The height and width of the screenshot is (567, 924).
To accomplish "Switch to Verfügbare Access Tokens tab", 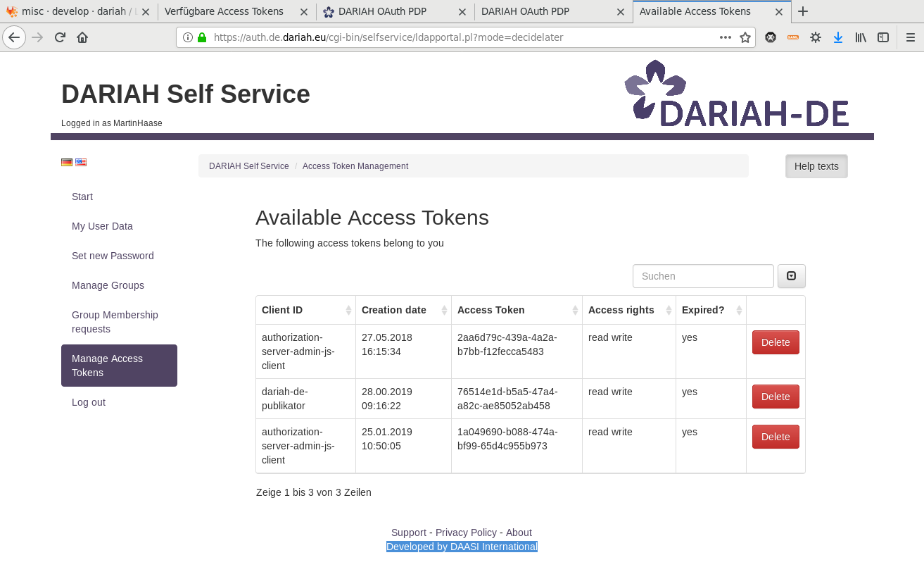I will tap(236, 11).
